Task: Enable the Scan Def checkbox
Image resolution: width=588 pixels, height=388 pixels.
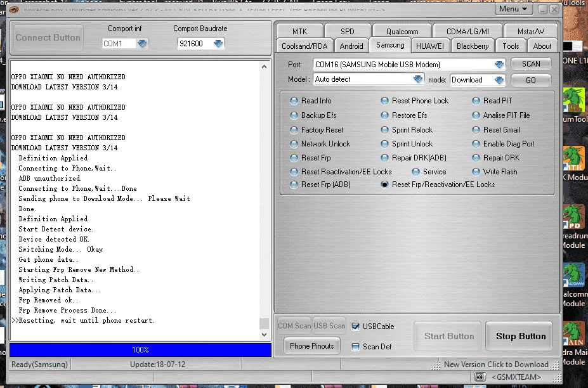Action: (355, 347)
